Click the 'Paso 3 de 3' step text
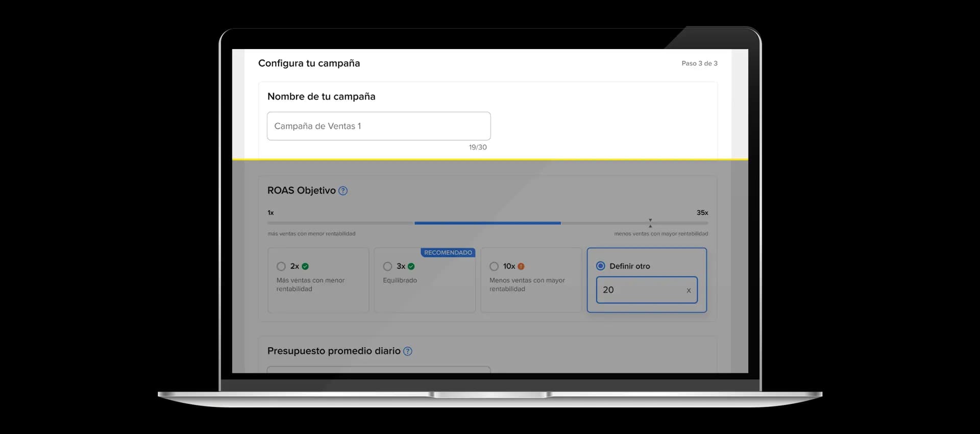 [699, 63]
